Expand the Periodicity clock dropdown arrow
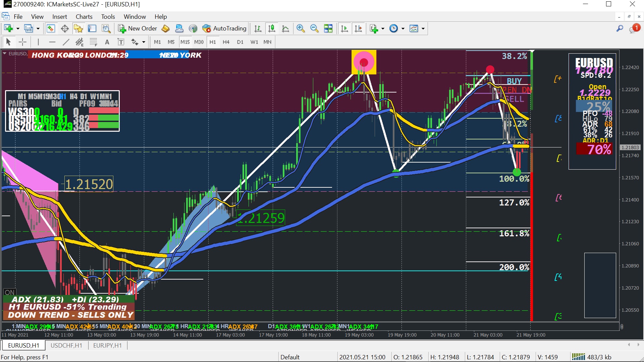The image size is (644, 362). click(x=403, y=28)
